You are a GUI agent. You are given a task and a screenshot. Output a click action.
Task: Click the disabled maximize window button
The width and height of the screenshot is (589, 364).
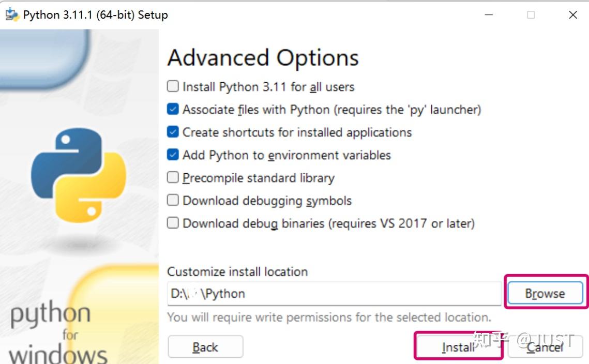tap(531, 15)
